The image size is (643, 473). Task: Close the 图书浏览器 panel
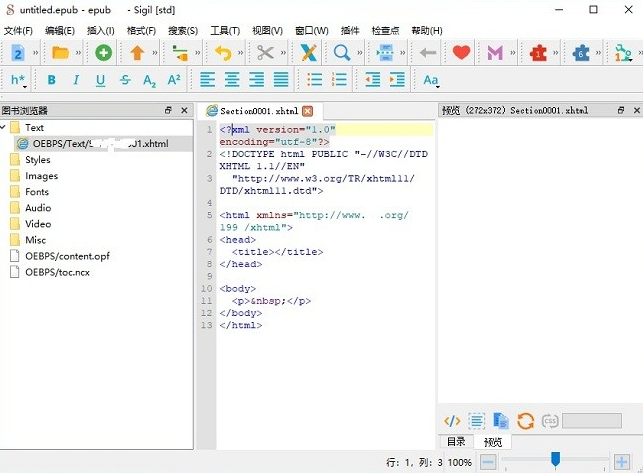pyautogui.click(x=185, y=110)
